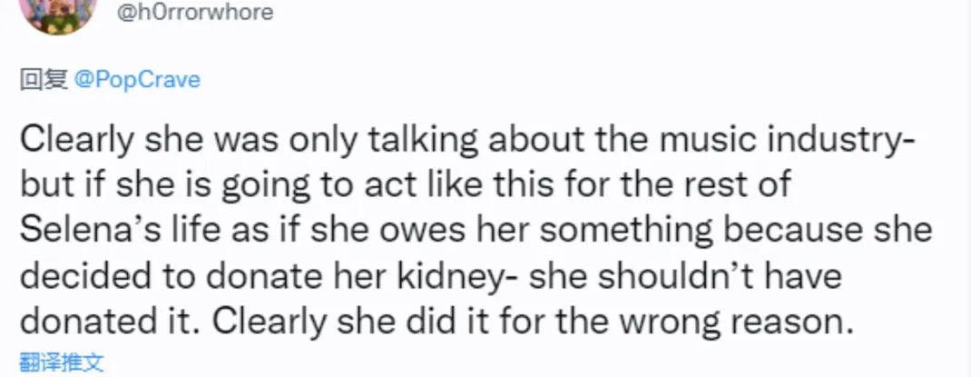This screenshot has height=377, width=980.
Task: Click "donated it." in the last line
Action: [x=111, y=323]
